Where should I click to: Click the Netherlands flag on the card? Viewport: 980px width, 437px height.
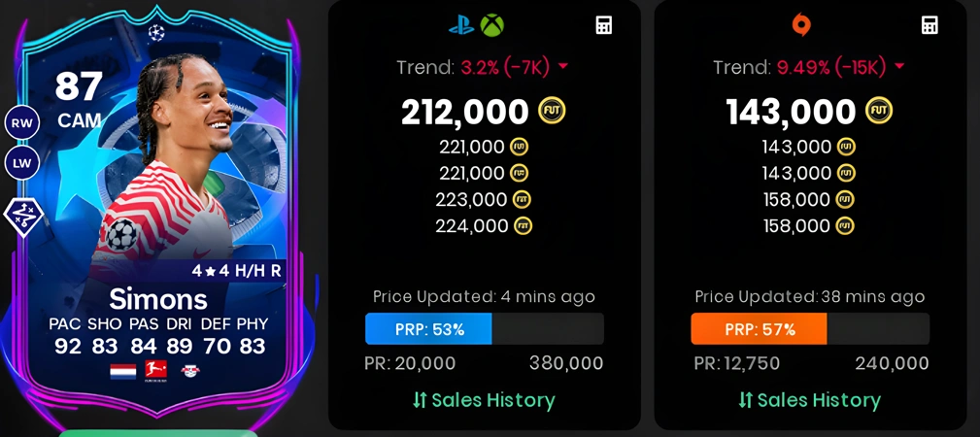(123, 371)
